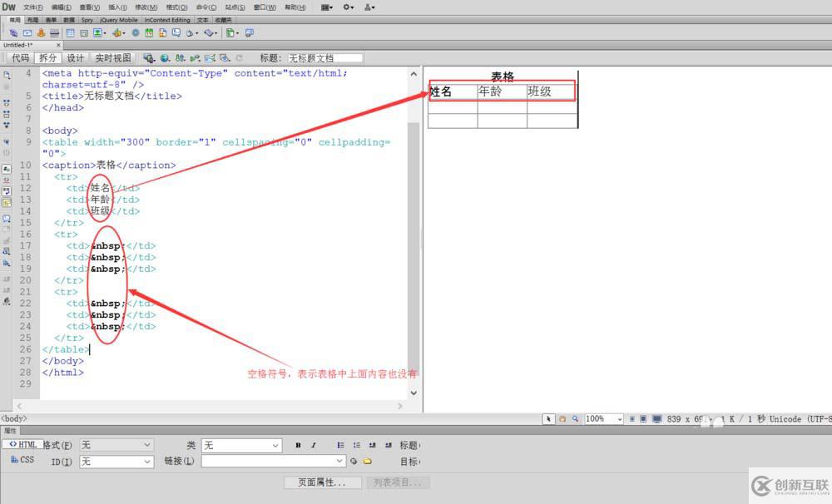The image size is (832, 504).
Task: Insert a horizontal rule via toolbar icon
Action: (54, 33)
